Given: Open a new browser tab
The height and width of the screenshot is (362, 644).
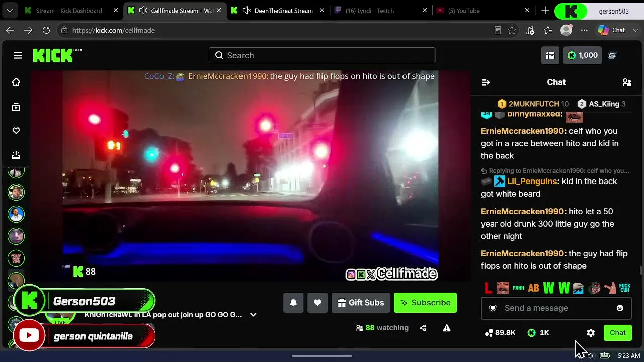Looking at the screenshot, I should click(545, 11).
